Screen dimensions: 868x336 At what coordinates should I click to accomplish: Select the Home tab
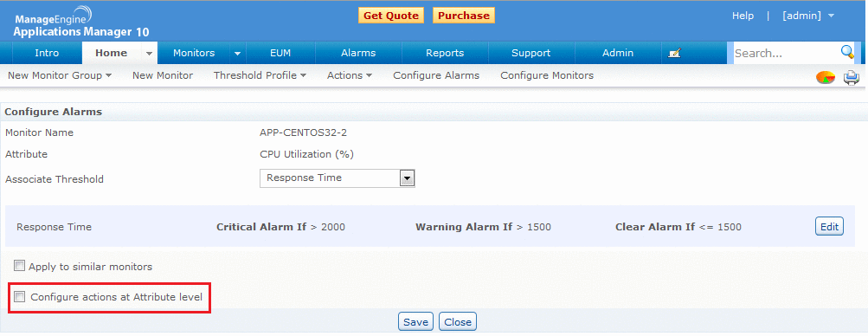pyautogui.click(x=112, y=53)
